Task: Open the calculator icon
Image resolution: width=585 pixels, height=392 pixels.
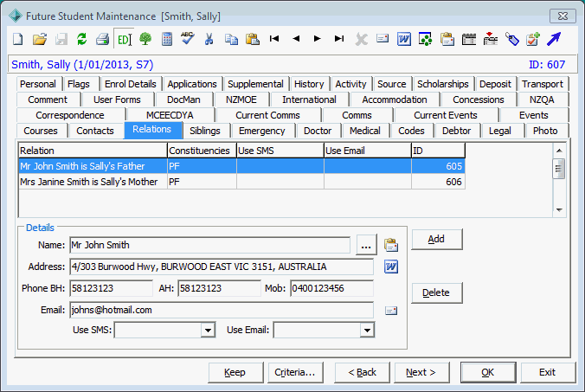Action: coord(167,39)
